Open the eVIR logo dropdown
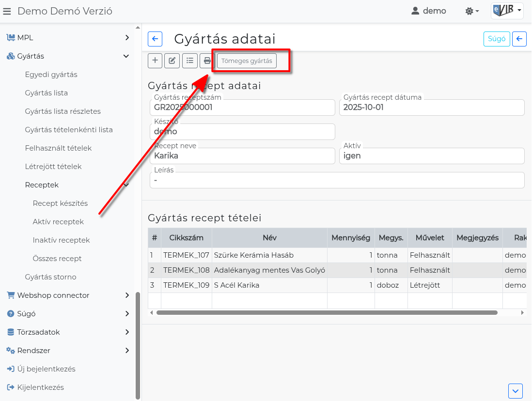Image resolution: width=532 pixels, height=401 pixels. pos(507,10)
